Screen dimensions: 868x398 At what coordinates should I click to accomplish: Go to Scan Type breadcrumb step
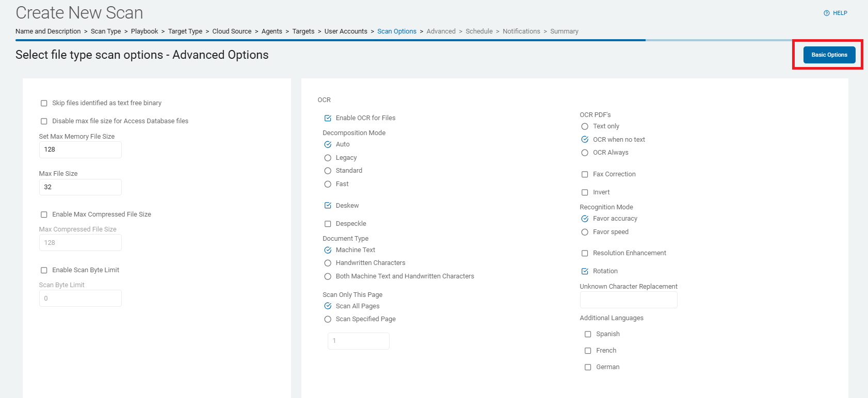[x=106, y=31]
